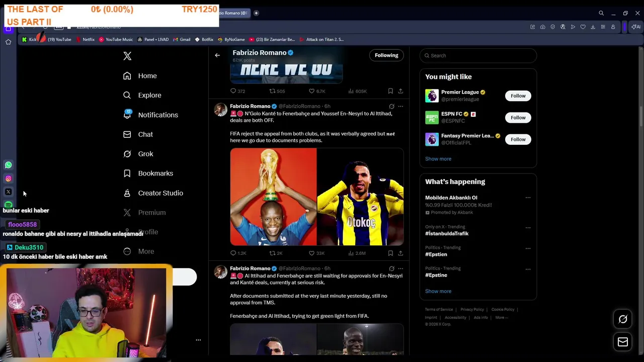Bookmark the post with 605K views
Image resolution: width=644 pixels, height=362 pixels.
point(390,91)
